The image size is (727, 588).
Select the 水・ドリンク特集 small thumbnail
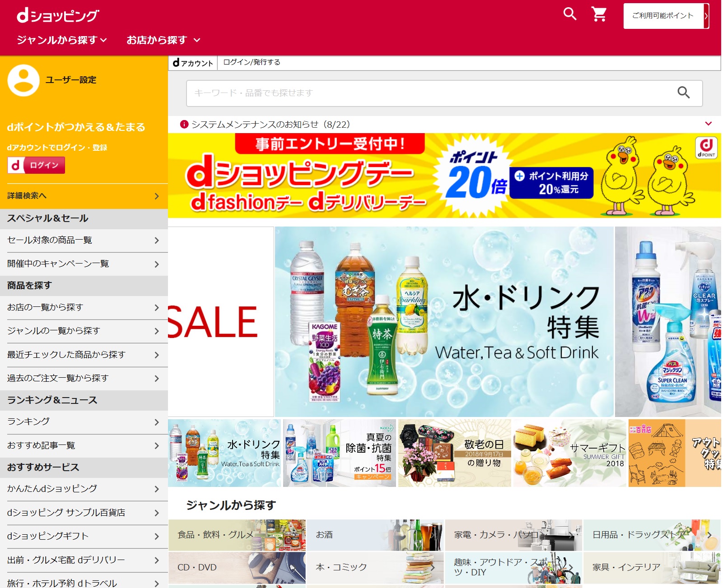coord(224,453)
